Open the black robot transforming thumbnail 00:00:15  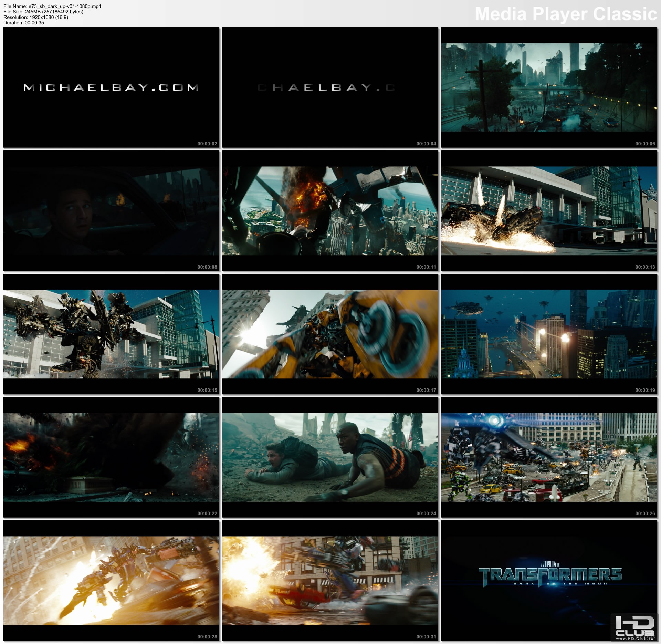click(111, 334)
